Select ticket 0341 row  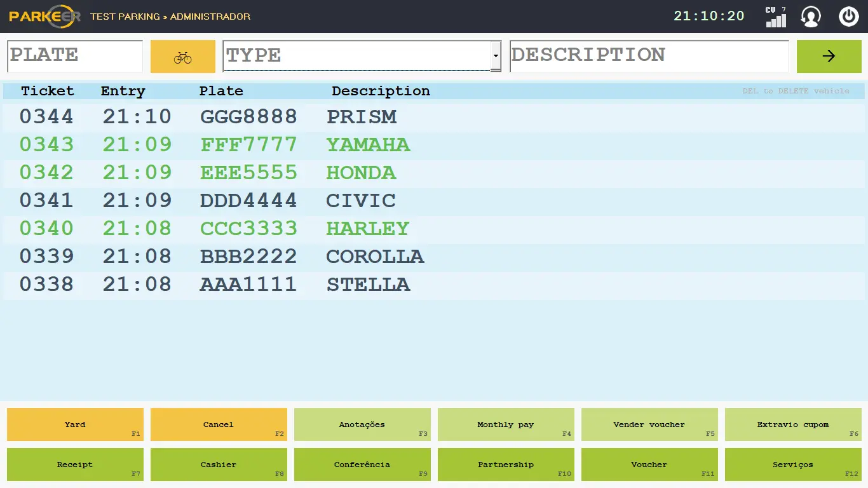(x=434, y=201)
